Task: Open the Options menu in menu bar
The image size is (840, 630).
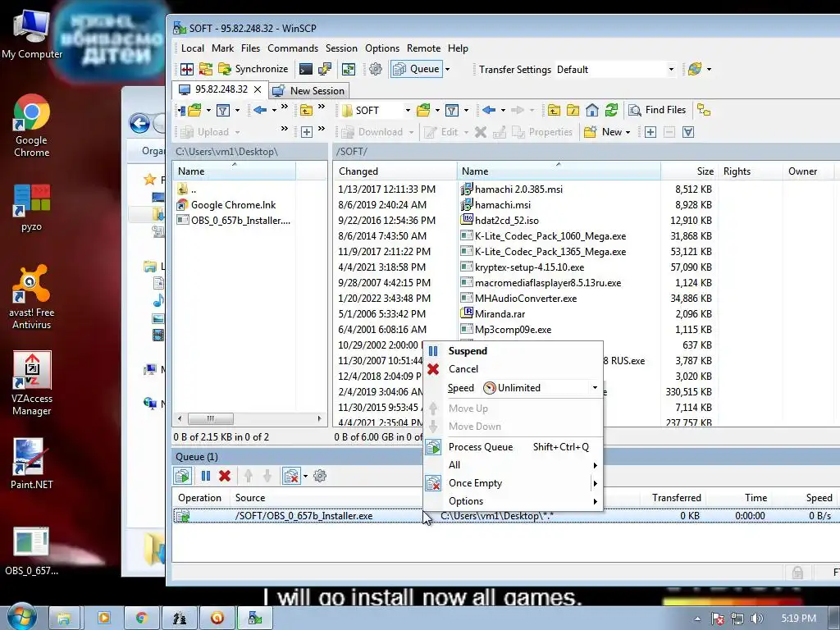Action: (382, 48)
